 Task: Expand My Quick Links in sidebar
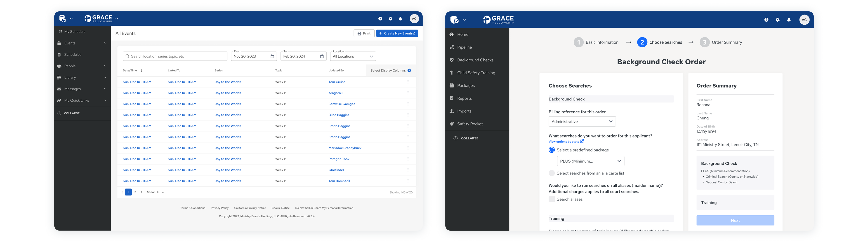[x=105, y=100]
